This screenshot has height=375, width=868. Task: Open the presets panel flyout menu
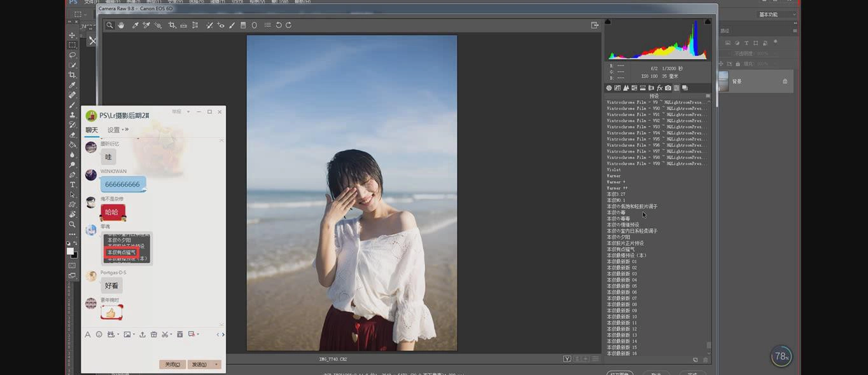[x=708, y=96]
